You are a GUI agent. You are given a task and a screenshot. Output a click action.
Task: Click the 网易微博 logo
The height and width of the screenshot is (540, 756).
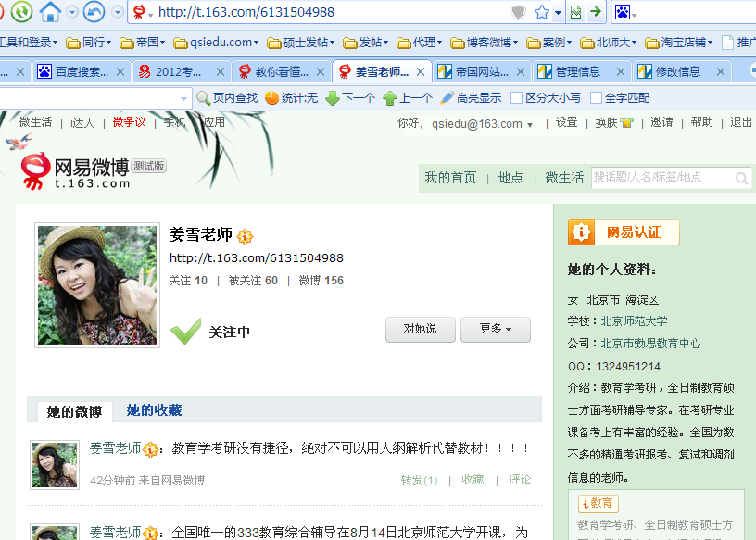pyautogui.click(x=76, y=171)
